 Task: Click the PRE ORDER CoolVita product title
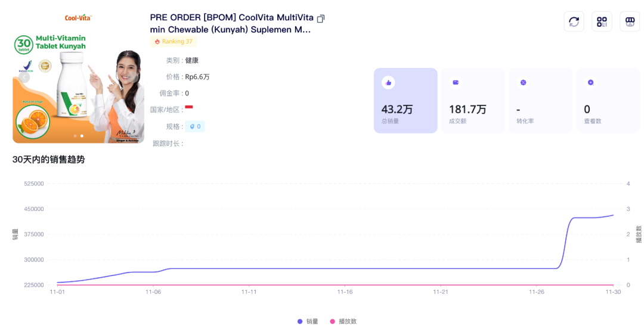[x=231, y=23]
